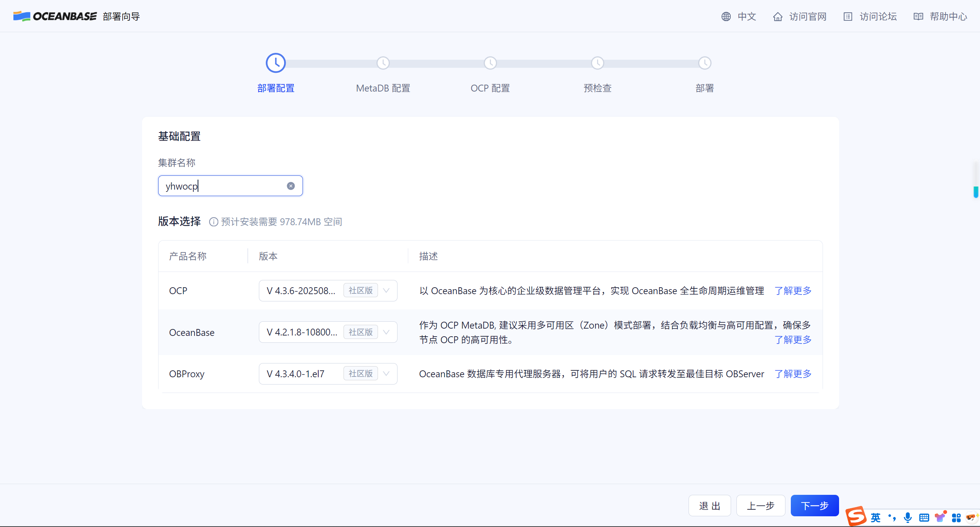Screen dimensions: 980x527
Task: Click the OceanBase logo
Action: point(55,16)
